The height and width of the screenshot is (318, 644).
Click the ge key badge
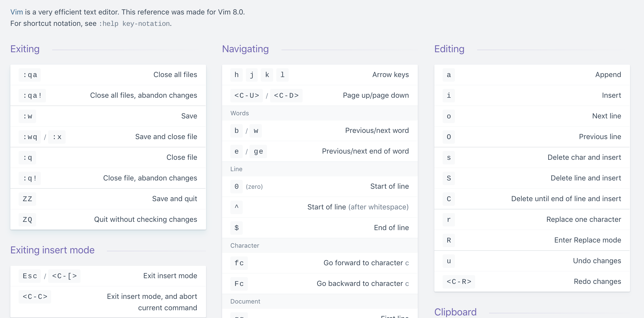pos(258,152)
